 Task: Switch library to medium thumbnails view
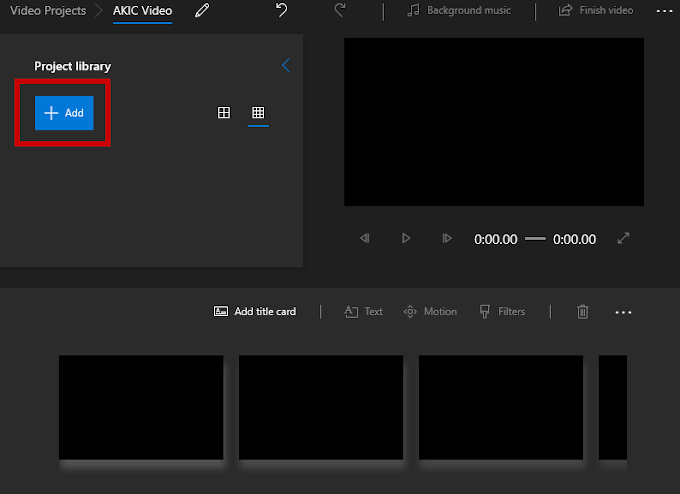click(224, 113)
